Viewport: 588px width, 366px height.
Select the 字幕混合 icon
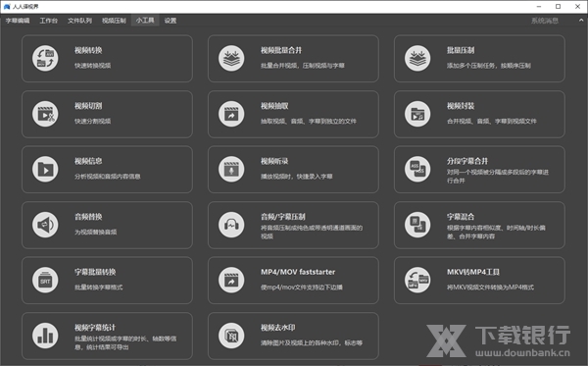click(417, 225)
